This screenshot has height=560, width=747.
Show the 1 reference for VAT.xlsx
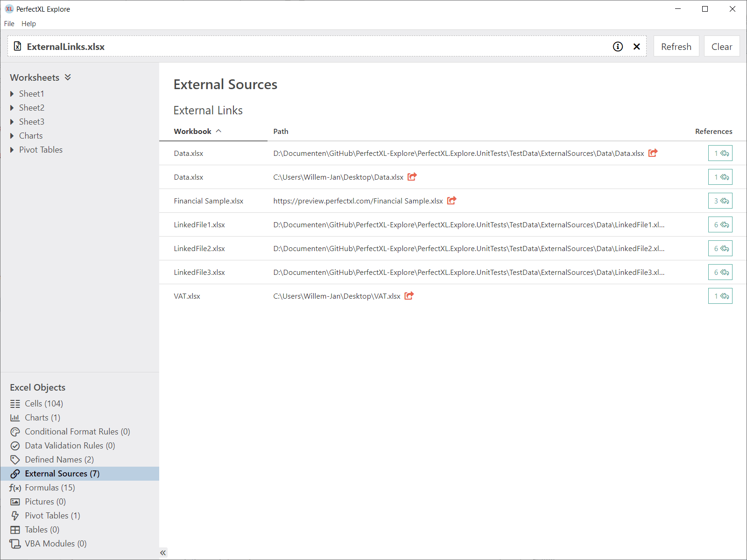pos(720,296)
